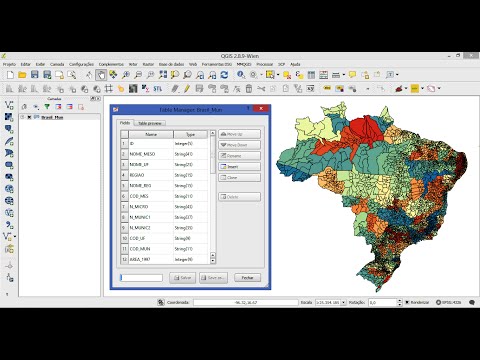Click the field calculator icon

(324, 75)
